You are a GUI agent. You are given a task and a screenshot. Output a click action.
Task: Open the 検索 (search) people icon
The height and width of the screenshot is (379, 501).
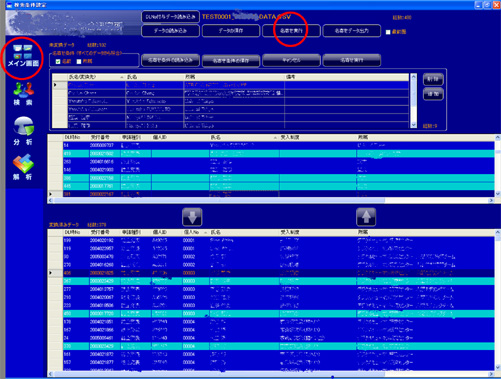coord(23,93)
